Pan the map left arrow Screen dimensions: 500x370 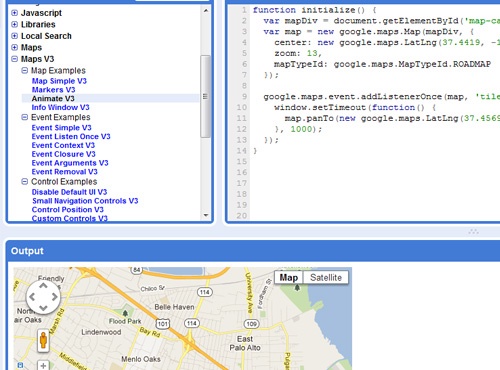[x=32, y=297]
